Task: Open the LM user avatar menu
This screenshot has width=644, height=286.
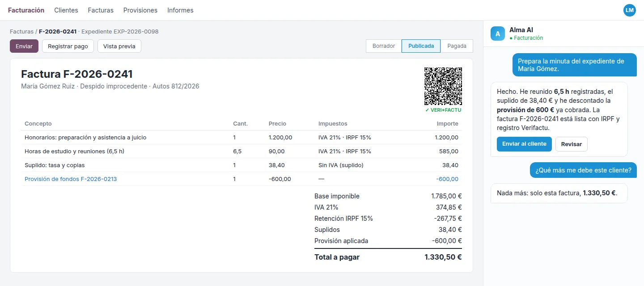Action: (630, 10)
